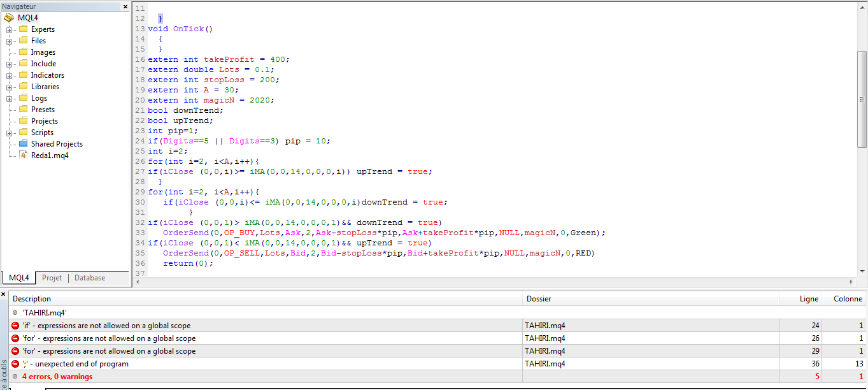Select the Presets folder in tree

(43, 110)
